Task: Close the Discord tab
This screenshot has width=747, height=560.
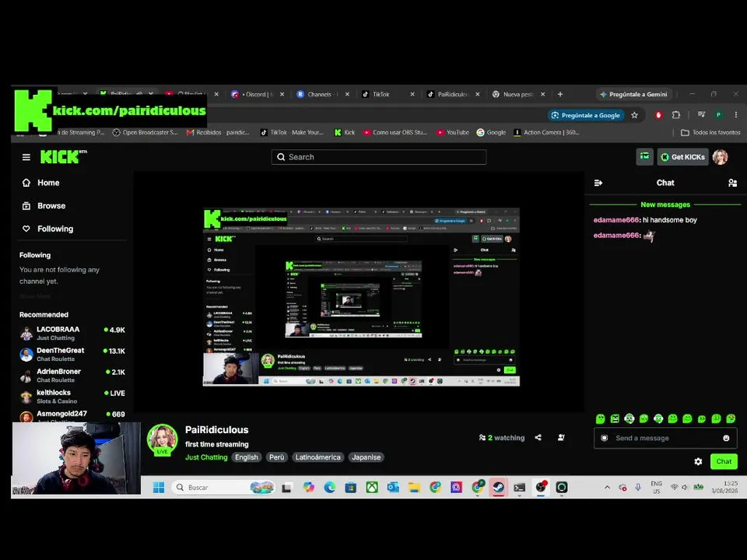Action: tap(282, 94)
